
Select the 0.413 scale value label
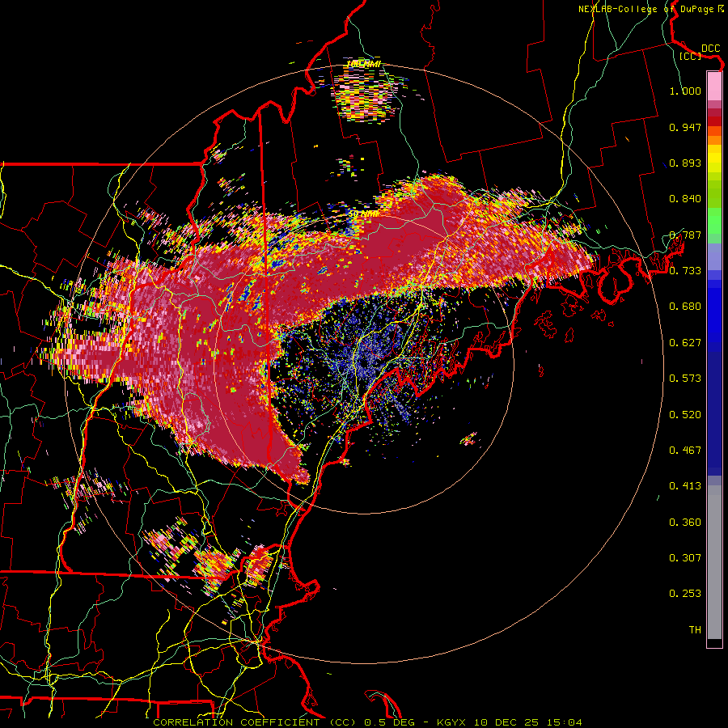point(685,486)
